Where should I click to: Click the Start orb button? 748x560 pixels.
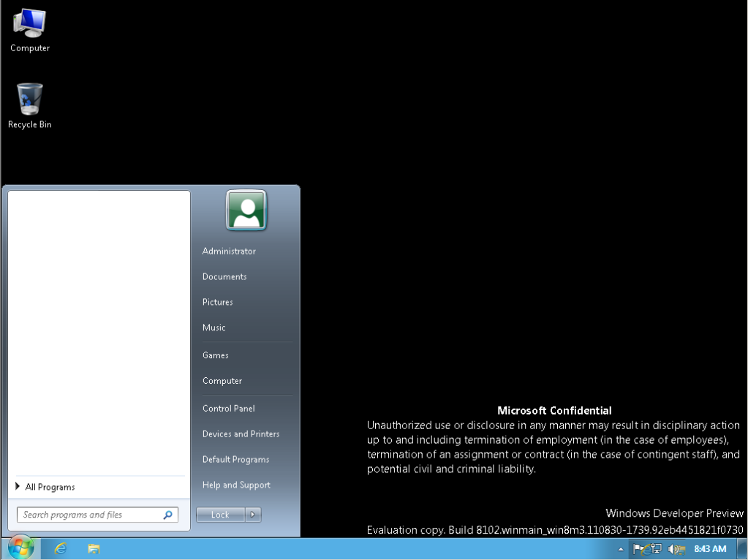click(20, 548)
